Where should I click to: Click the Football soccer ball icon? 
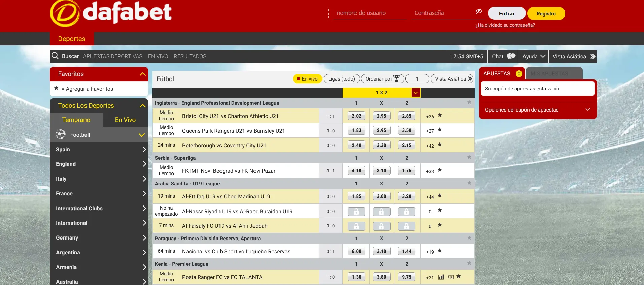(x=61, y=134)
